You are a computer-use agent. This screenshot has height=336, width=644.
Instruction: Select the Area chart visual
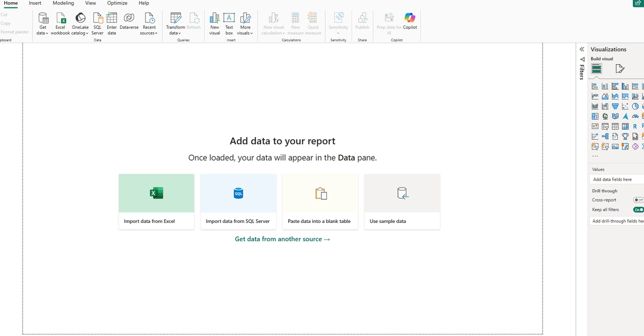pyautogui.click(x=605, y=96)
